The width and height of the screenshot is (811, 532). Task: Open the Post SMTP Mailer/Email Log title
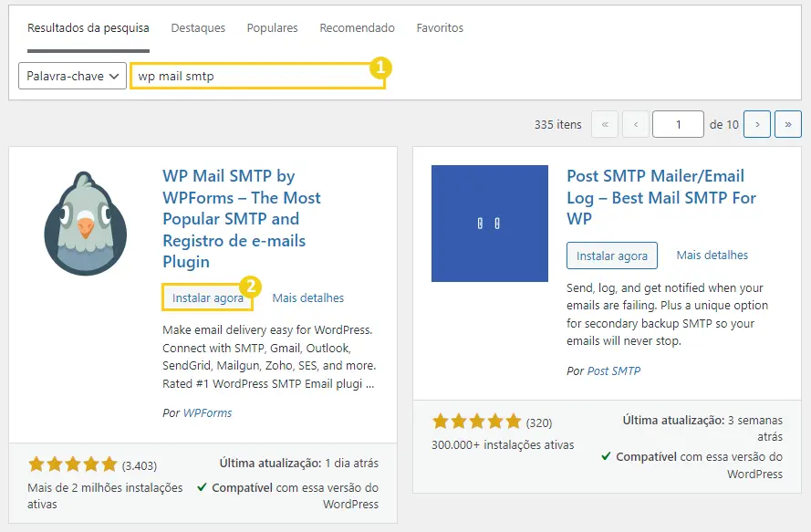coord(661,197)
